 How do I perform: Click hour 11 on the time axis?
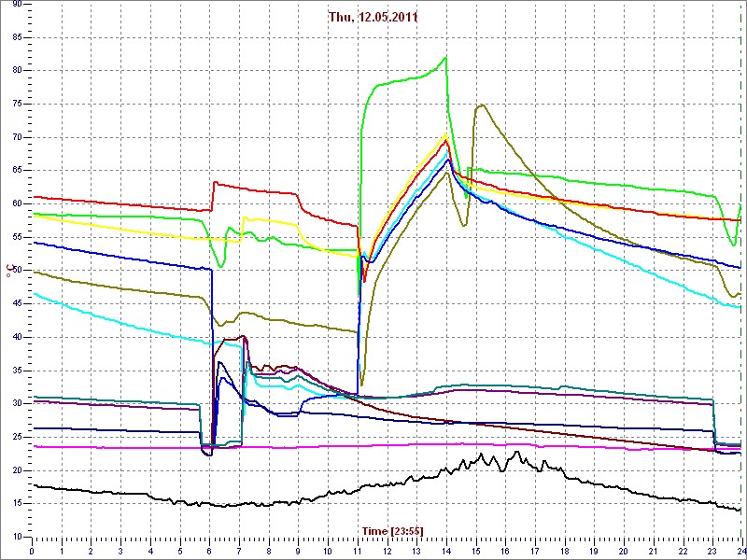pyautogui.click(x=357, y=551)
